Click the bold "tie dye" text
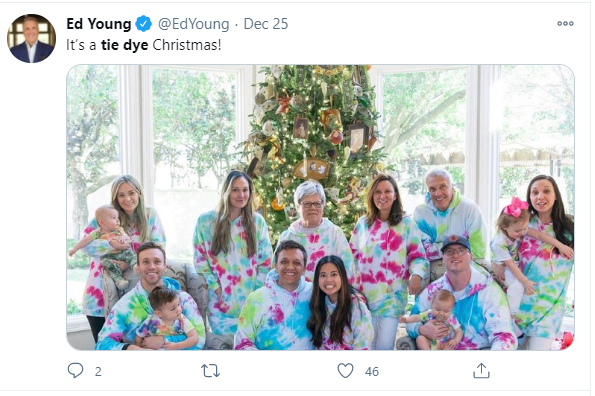The width and height of the screenshot is (595, 396). 124,45
